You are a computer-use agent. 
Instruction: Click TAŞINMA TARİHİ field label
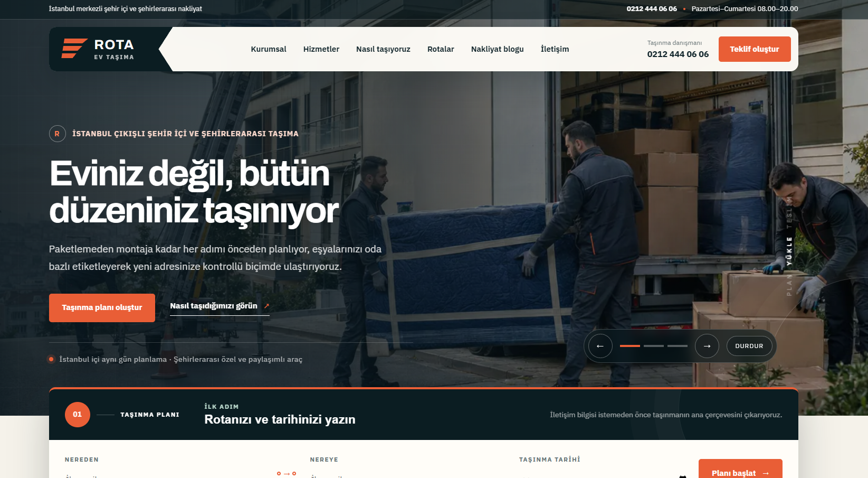tap(550, 460)
